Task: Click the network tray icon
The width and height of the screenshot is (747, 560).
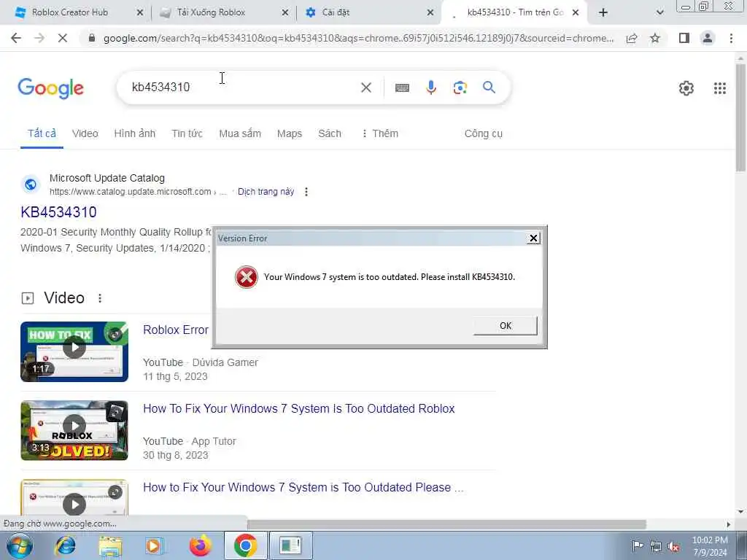Action: tap(656, 546)
